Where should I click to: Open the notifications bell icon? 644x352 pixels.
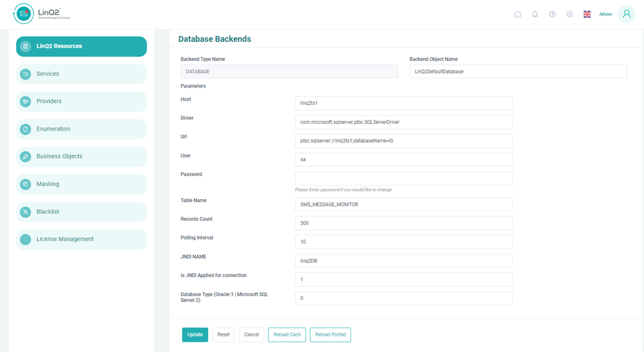coord(535,14)
